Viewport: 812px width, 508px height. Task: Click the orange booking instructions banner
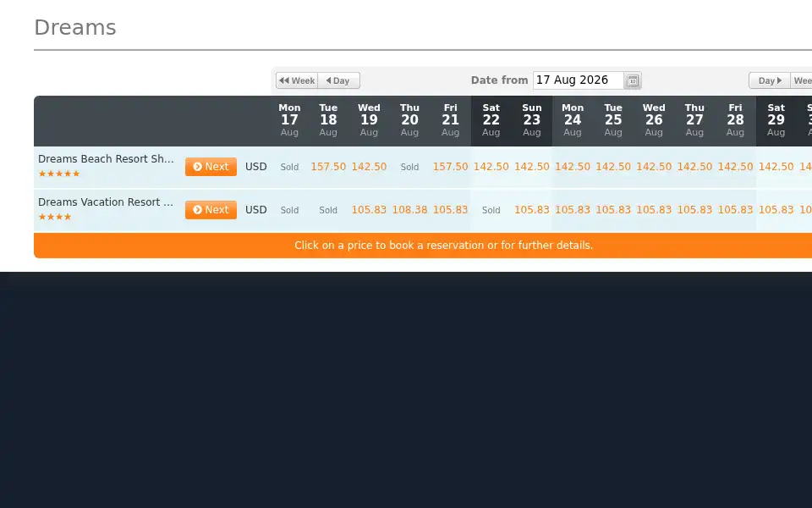pyautogui.click(x=423, y=246)
